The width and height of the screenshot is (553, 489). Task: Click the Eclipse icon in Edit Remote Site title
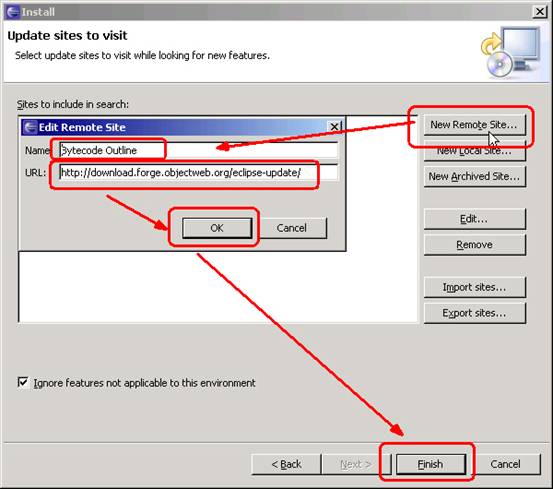tap(31, 127)
